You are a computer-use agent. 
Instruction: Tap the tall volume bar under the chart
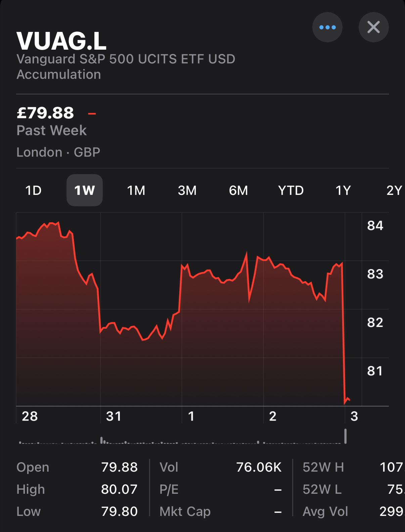345,436
